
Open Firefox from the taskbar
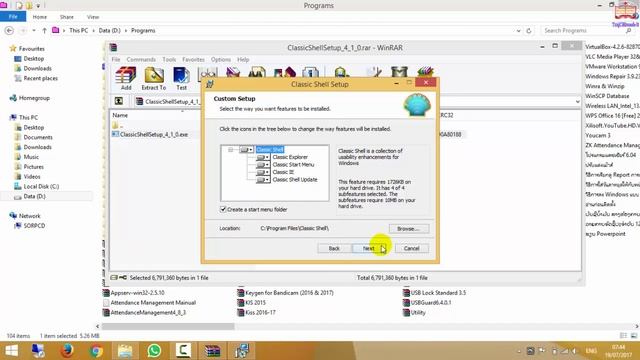click(x=67, y=351)
